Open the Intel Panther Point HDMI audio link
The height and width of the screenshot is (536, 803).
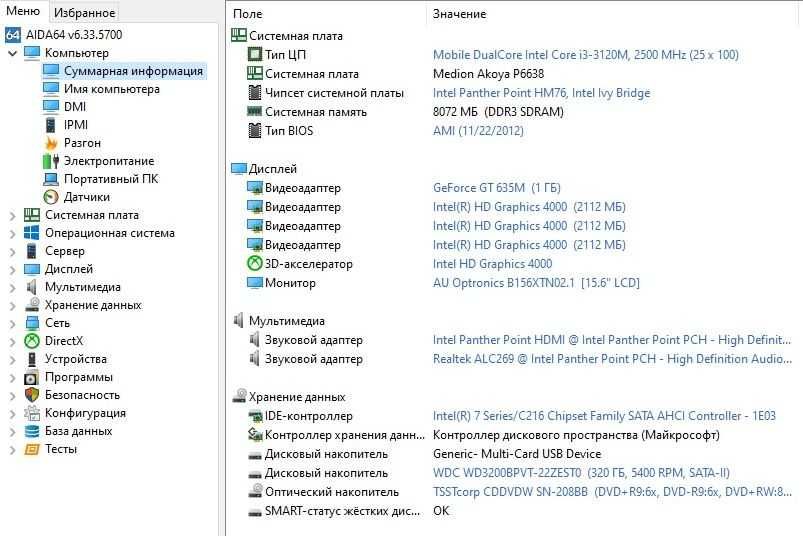(611, 340)
